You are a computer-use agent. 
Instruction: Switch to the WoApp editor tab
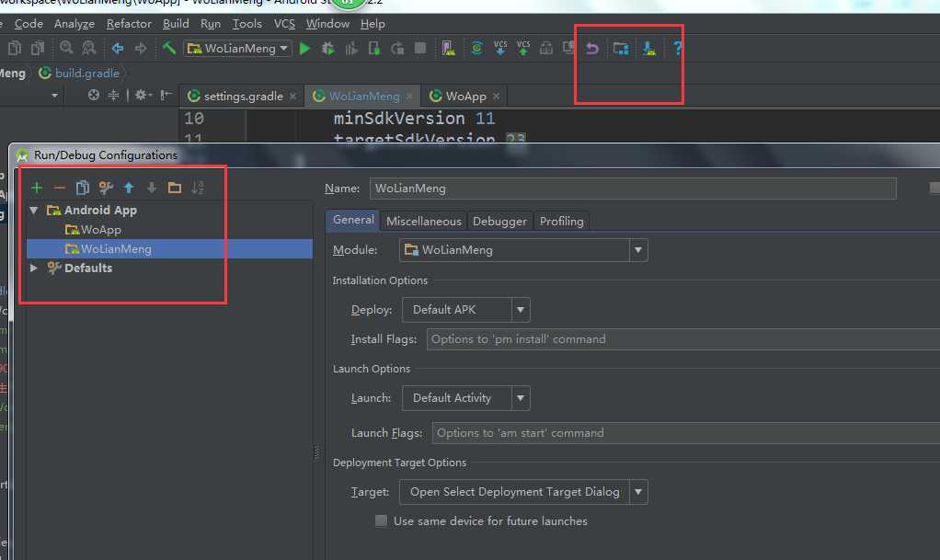tap(464, 96)
